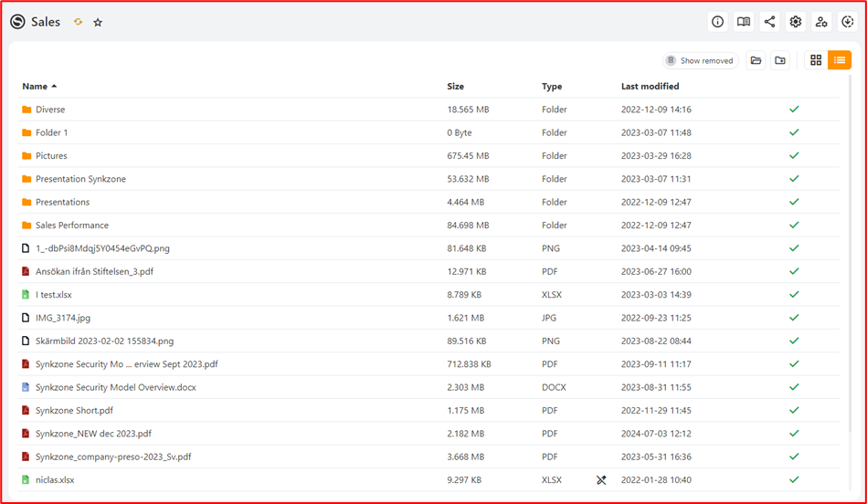Open the book-shaped journal icon
This screenshot has width=867, height=504.
pyautogui.click(x=744, y=22)
